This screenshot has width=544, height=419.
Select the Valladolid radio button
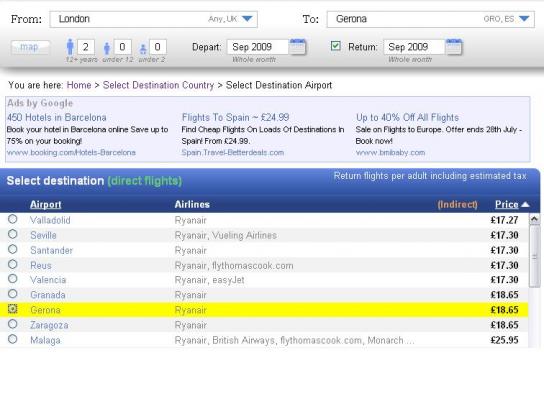point(12,219)
